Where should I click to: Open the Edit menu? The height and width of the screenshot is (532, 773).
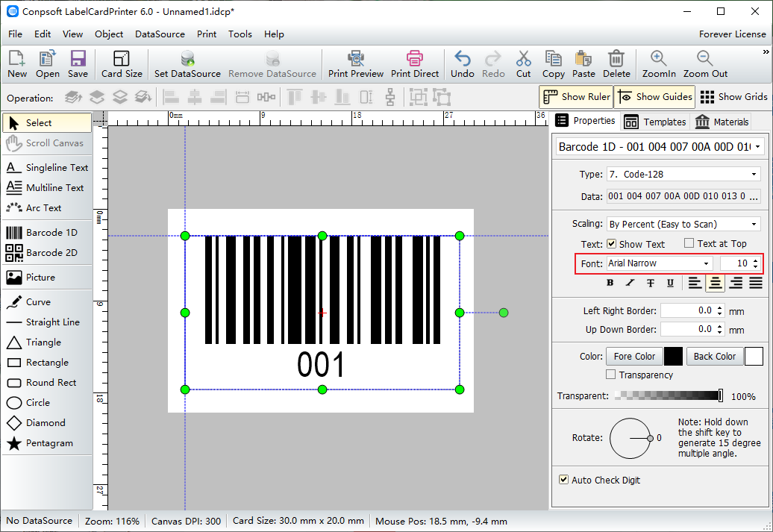[x=43, y=34]
